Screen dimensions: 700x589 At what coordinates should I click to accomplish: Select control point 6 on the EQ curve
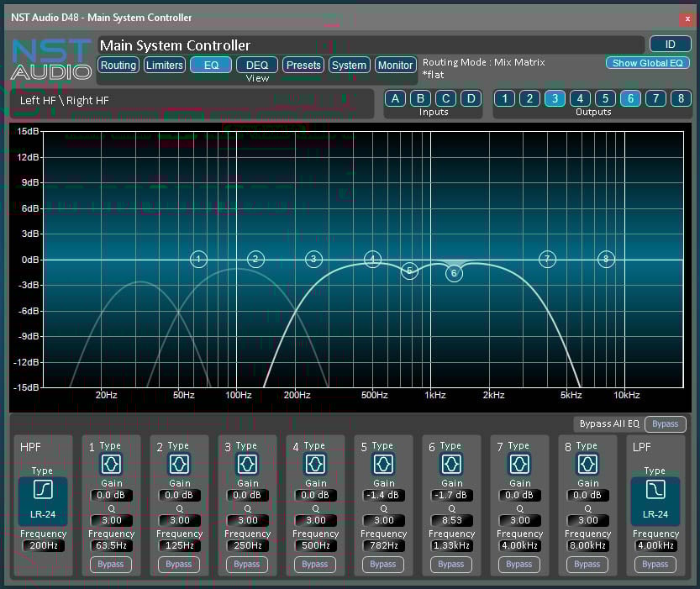(x=454, y=273)
